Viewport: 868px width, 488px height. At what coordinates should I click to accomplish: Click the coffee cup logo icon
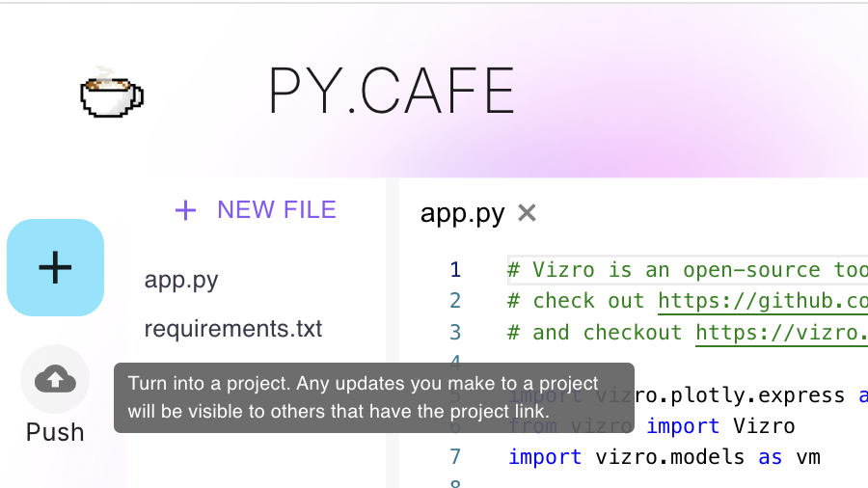(111, 93)
